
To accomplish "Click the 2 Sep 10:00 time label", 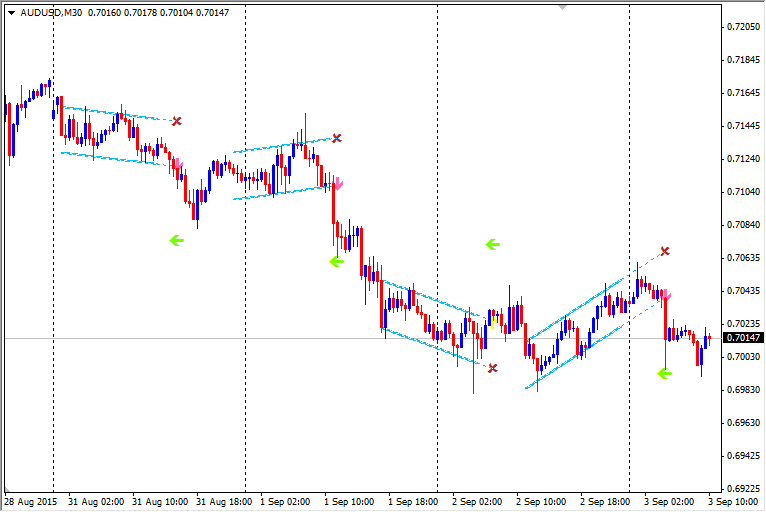I will (541, 502).
